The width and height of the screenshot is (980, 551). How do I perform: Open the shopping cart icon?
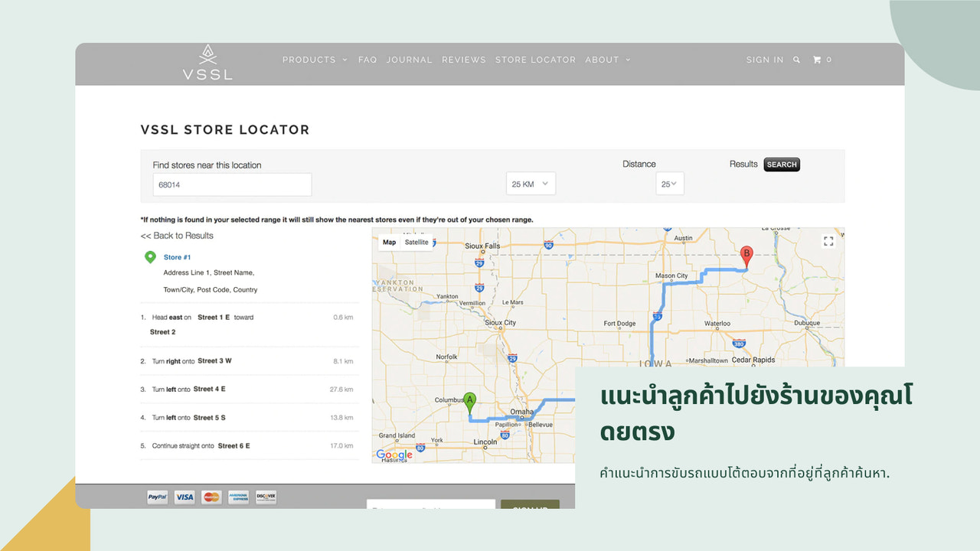(x=817, y=60)
